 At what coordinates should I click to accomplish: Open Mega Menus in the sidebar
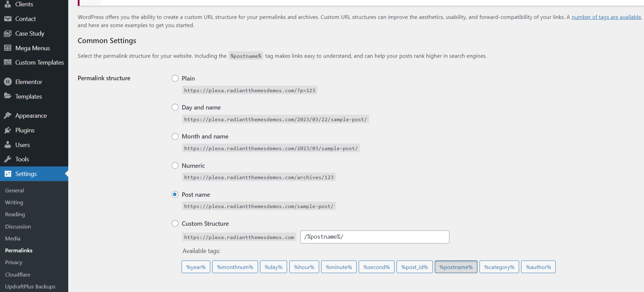pyautogui.click(x=32, y=48)
